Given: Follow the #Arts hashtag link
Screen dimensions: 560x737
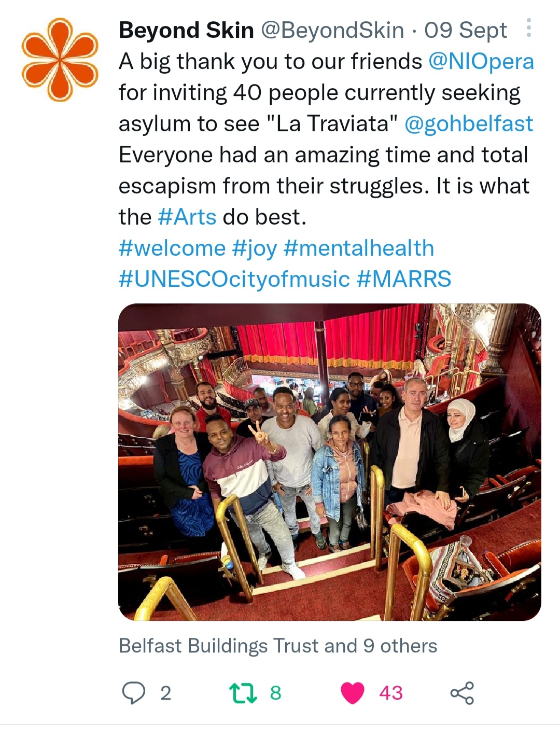Looking at the screenshot, I should pyautogui.click(x=187, y=217).
